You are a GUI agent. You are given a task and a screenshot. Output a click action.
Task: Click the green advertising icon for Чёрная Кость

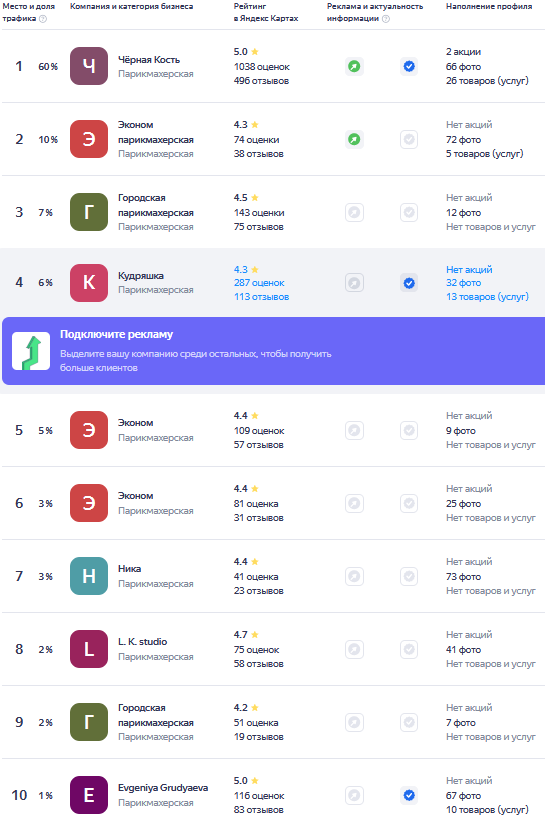pos(355,66)
